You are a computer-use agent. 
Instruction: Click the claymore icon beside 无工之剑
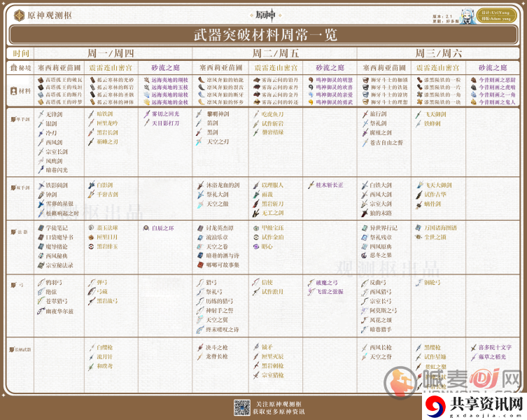[x=256, y=213]
